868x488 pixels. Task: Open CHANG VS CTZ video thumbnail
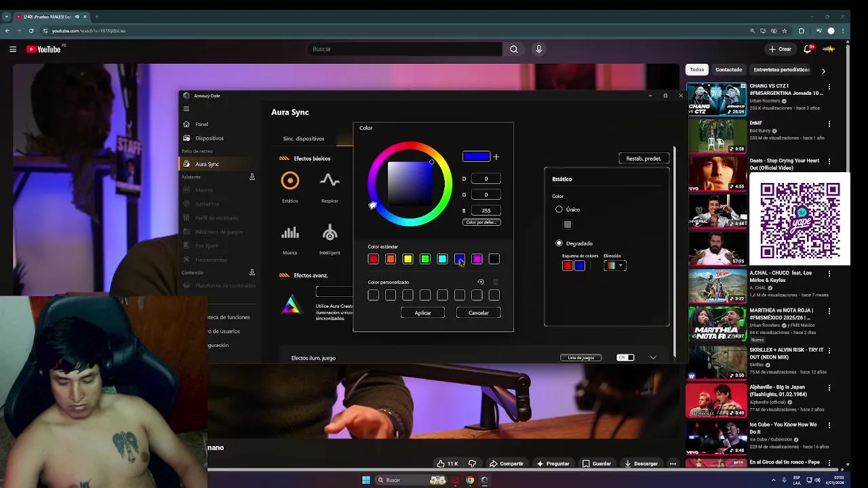click(716, 99)
